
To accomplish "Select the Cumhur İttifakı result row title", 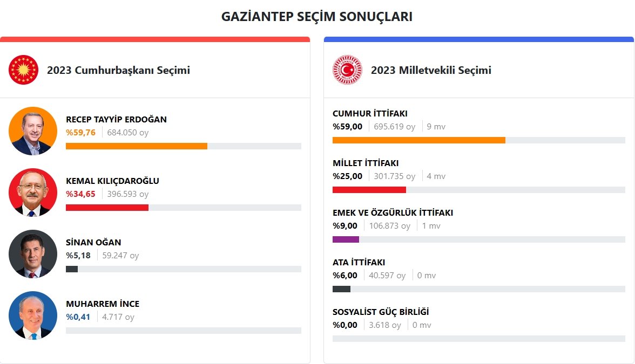I will click(x=370, y=114).
